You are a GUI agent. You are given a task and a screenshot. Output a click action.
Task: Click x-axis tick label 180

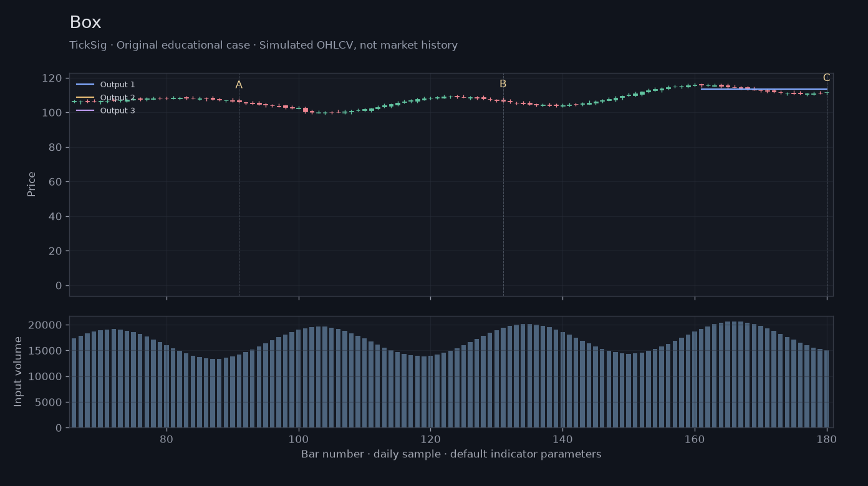point(827,439)
